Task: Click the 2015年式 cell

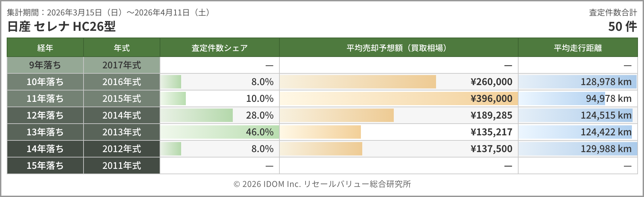Action: [x=121, y=98]
